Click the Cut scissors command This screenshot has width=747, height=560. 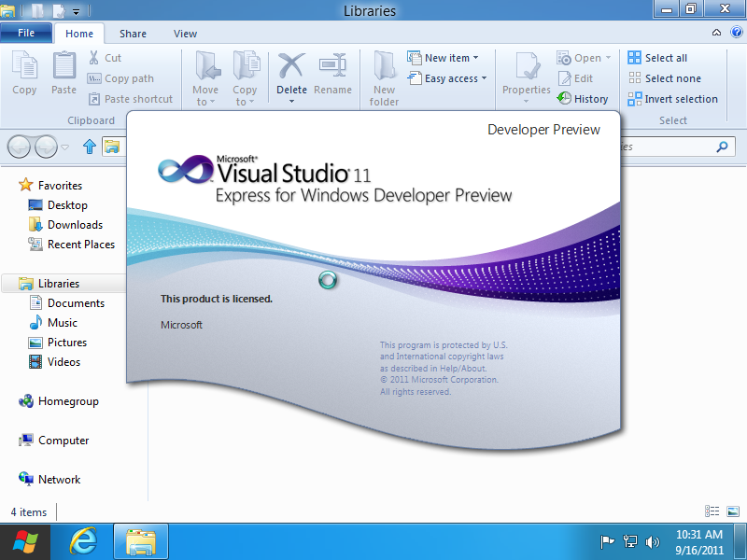[105, 58]
